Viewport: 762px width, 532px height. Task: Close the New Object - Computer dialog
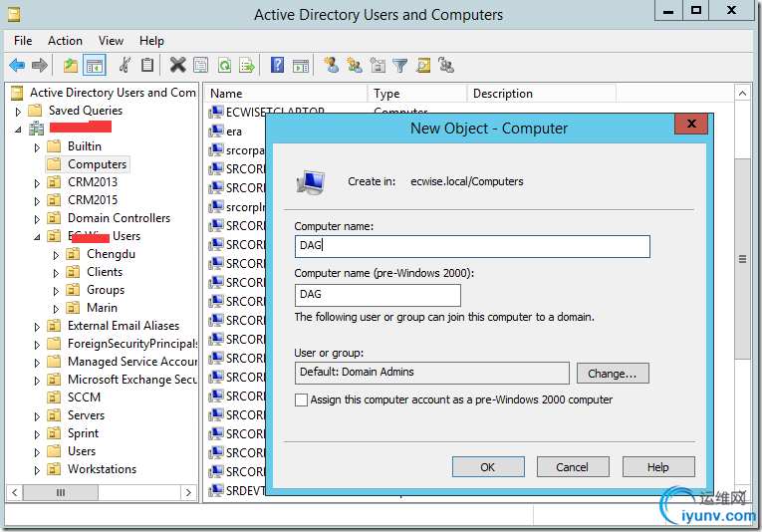[x=691, y=124]
